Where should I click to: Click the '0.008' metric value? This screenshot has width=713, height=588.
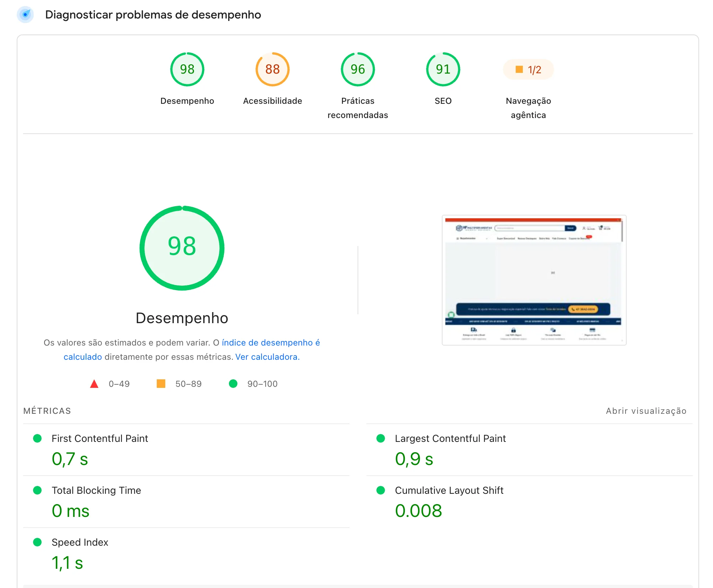pyautogui.click(x=418, y=511)
